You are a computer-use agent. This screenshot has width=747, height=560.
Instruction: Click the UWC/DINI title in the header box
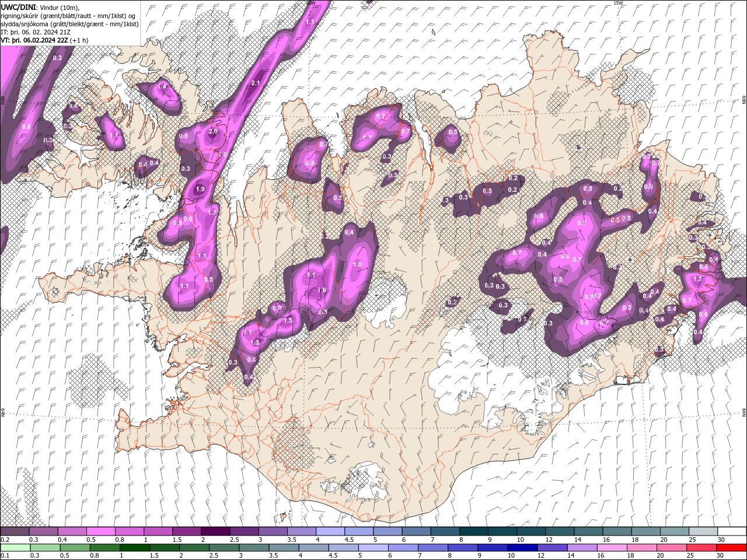click(19, 7)
